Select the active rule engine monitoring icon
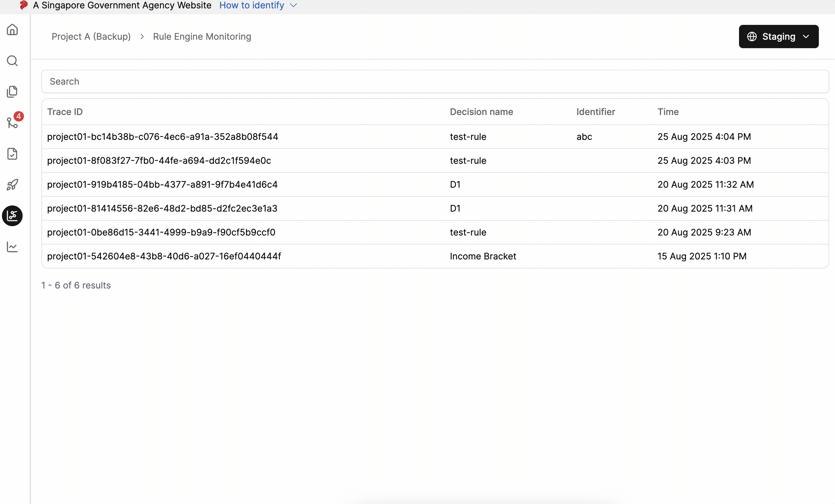 pyautogui.click(x=12, y=216)
